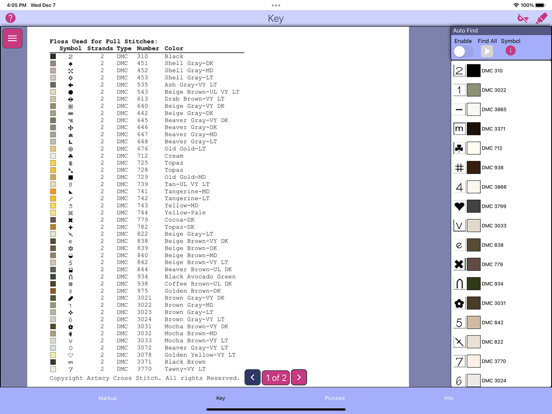The width and height of the screenshot is (552, 414).
Task: Click the DMC 3371 label in Auto Find list
Action: pos(494,129)
